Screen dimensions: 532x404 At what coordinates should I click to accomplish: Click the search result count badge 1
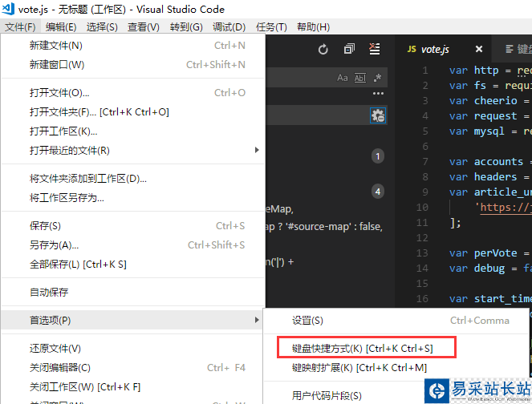click(x=378, y=156)
